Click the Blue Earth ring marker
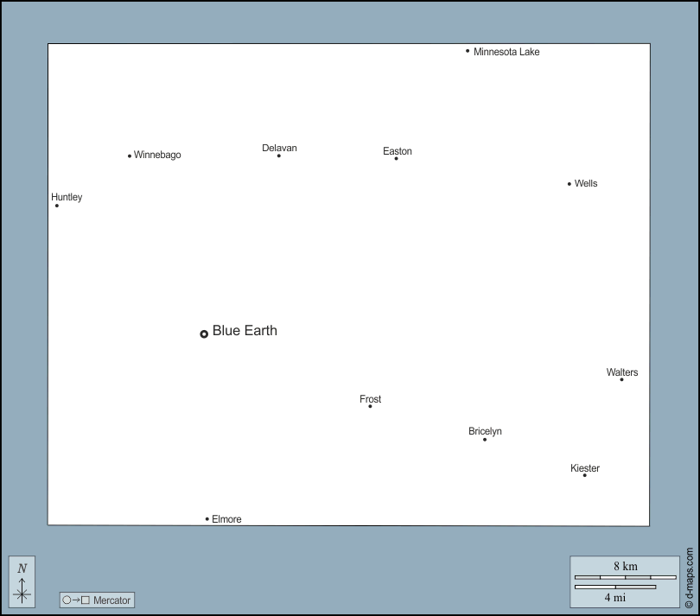This screenshot has height=616, width=700. pos(204,333)
